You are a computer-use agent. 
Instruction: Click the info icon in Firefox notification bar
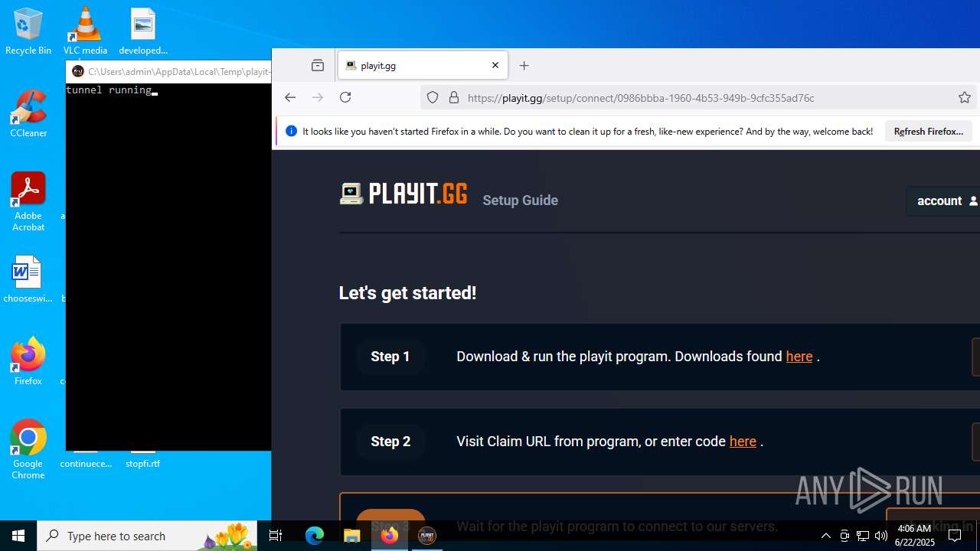click(x=291, y=131)
